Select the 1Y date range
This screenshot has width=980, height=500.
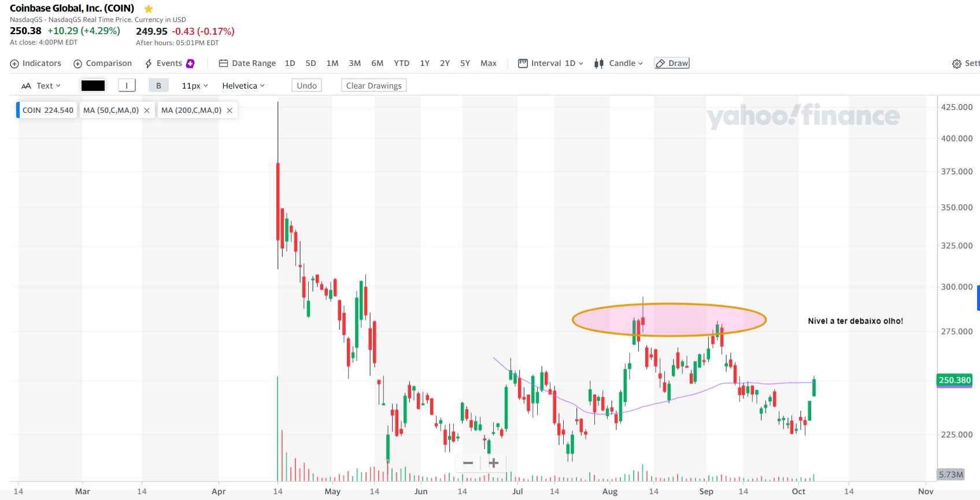click(x=425, y=64)
